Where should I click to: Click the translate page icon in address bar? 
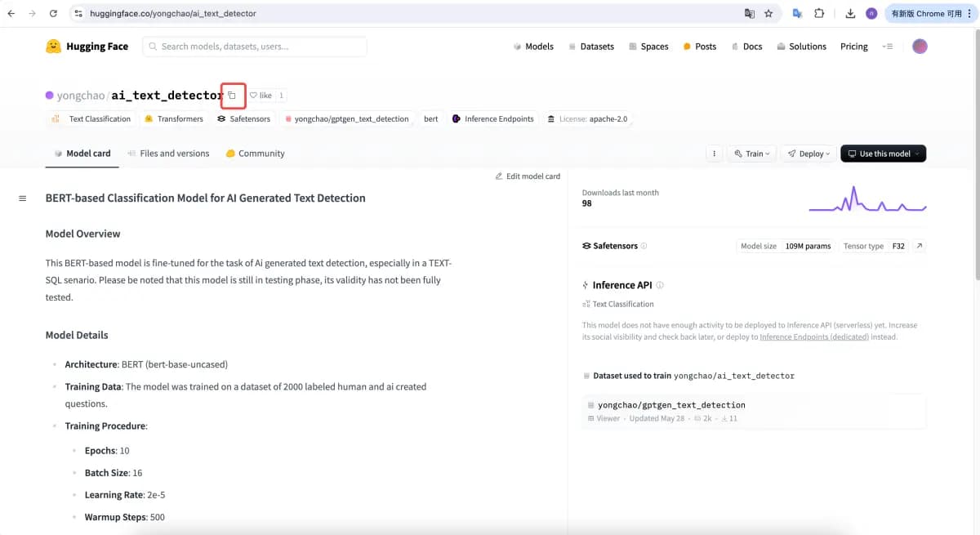tap(749, 14)
